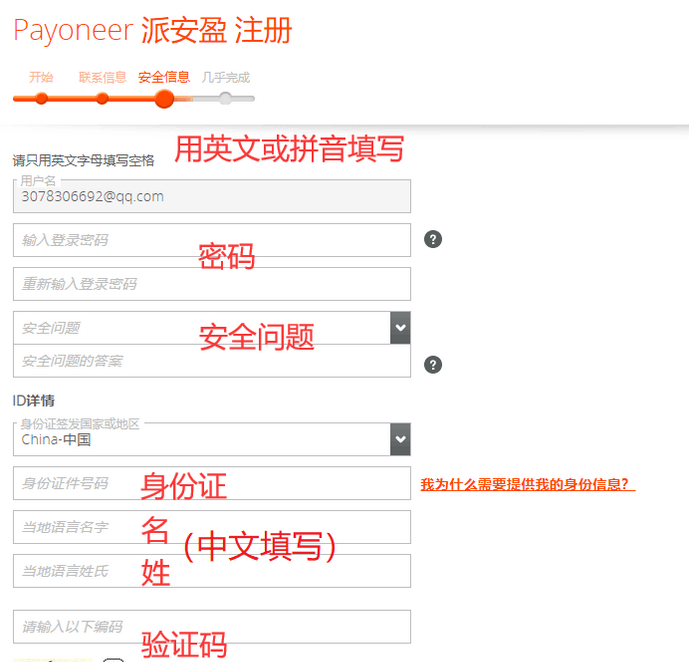Click the 联系信息 progress bar dot
The height and width of the screenshot is (662, 689).
click(102, 98)
